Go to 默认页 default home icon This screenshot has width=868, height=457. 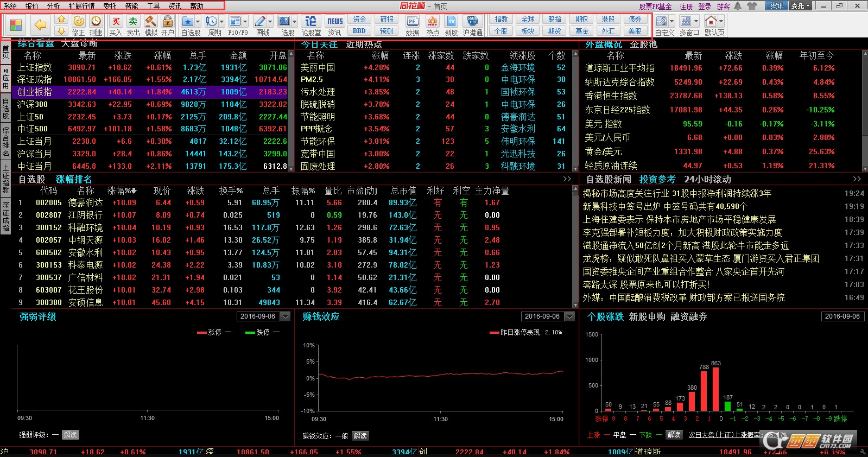pyautogui.click(x=711, y=22)
